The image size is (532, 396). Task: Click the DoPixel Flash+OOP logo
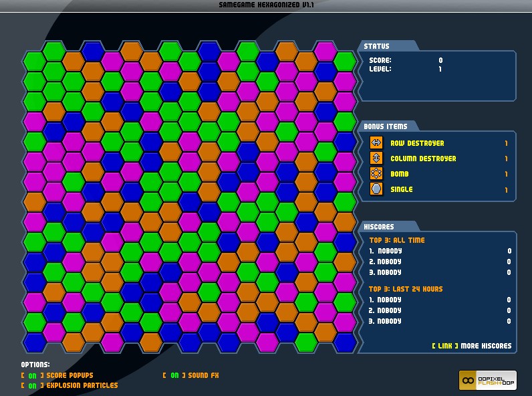coord(487,381)
